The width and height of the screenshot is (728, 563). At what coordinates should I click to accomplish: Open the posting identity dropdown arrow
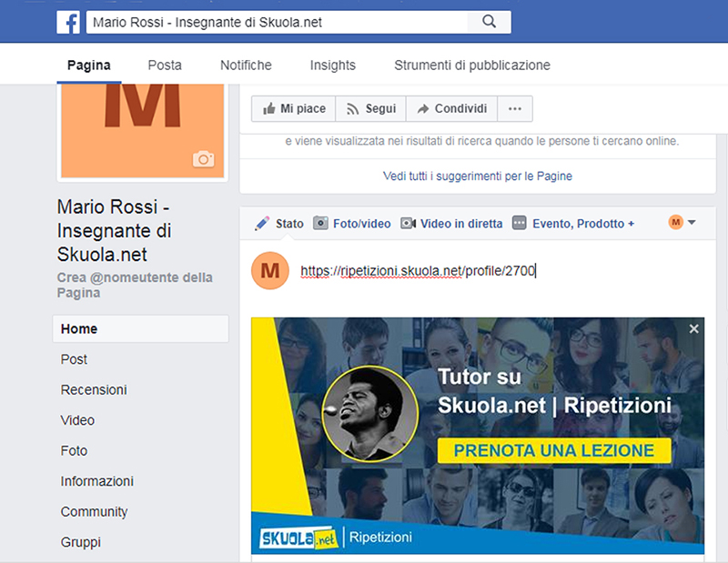point(692,223)
